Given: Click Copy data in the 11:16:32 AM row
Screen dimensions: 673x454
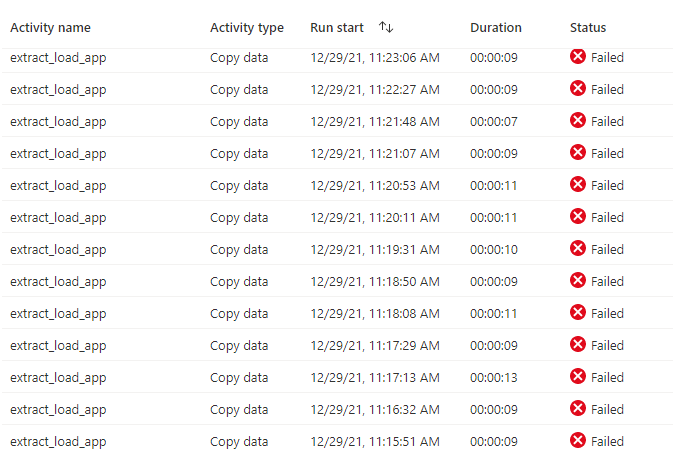Looking at the screenshot, I should (239, 410).
